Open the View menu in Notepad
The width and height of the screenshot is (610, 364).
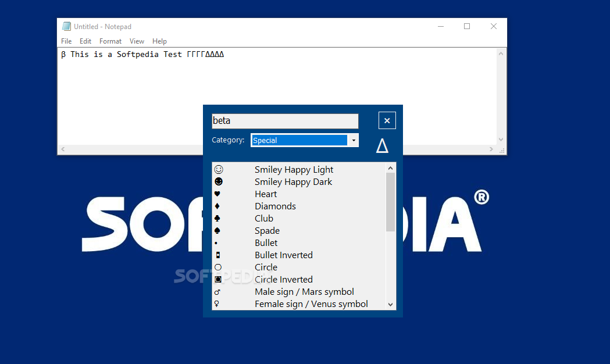click(x=137, y=41)
